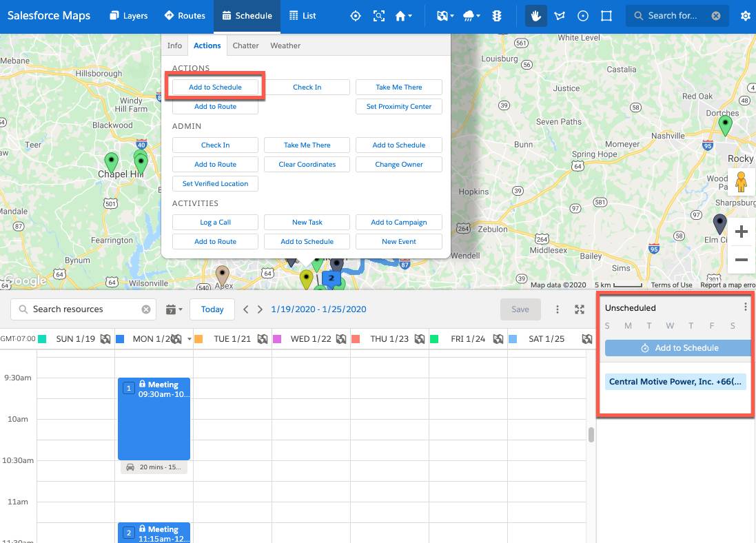Select the circle drawing tool
This screenshot has height=543, width=756.
583,16
